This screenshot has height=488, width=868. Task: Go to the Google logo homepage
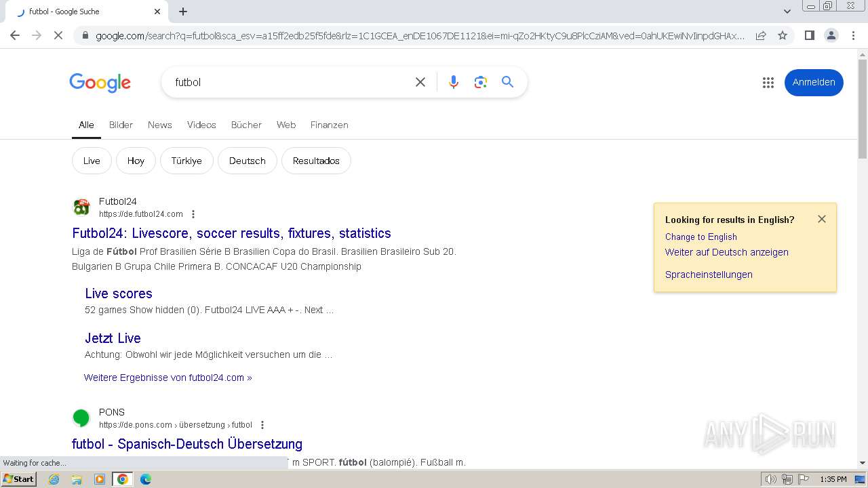[x=100, y=83]
